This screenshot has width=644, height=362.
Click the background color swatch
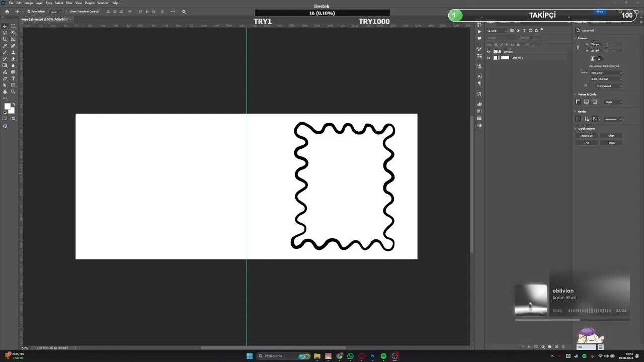tap(12, 111)
